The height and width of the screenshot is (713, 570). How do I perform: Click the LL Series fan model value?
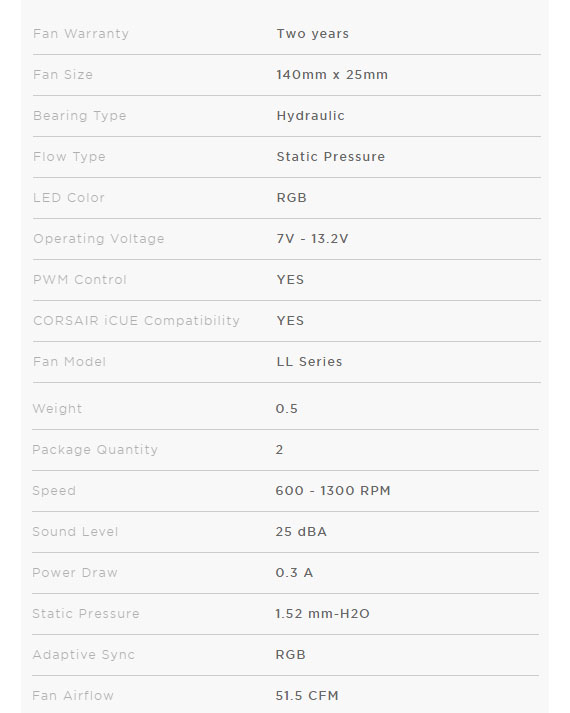point(310,362)
